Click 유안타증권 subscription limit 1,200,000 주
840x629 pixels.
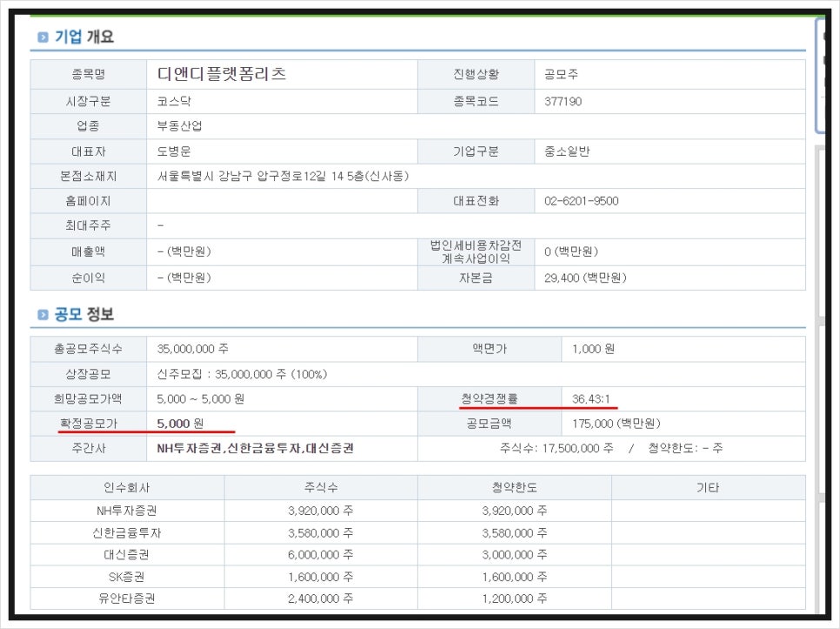point(514,599)
